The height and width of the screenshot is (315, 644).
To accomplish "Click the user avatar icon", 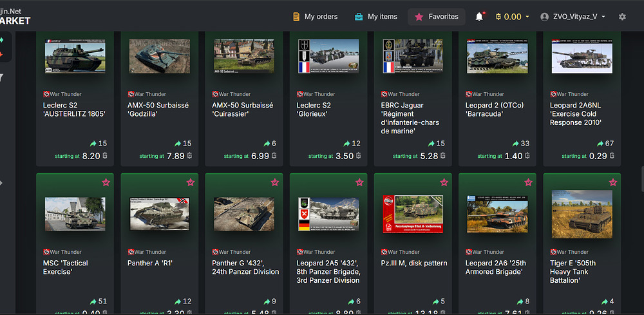I will click(x=545, y=17).
